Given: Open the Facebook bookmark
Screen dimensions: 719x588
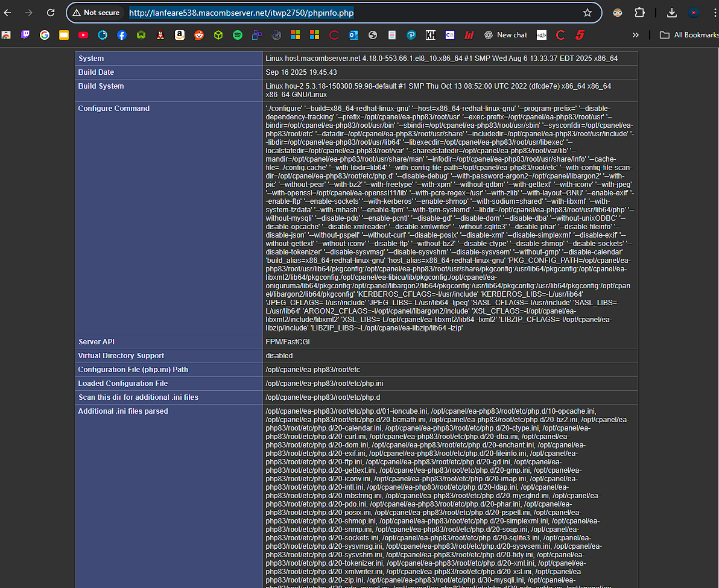Looking at the screenshot, I should 122,35.
